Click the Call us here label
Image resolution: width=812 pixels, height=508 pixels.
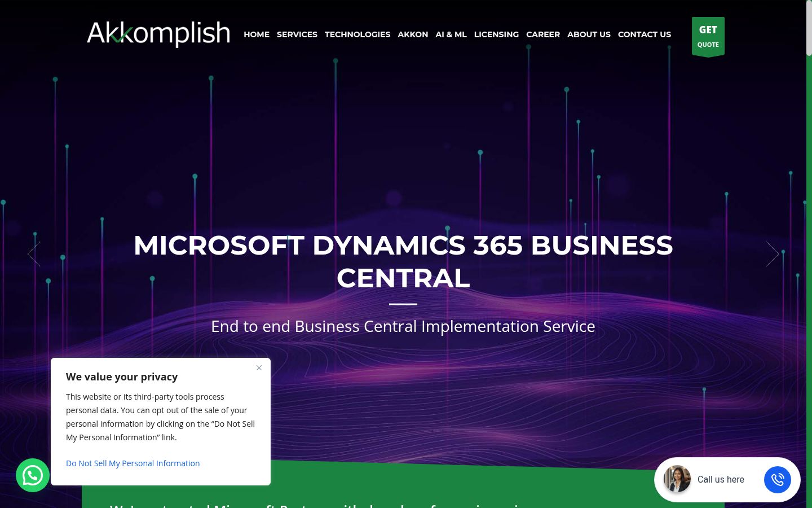721,479
